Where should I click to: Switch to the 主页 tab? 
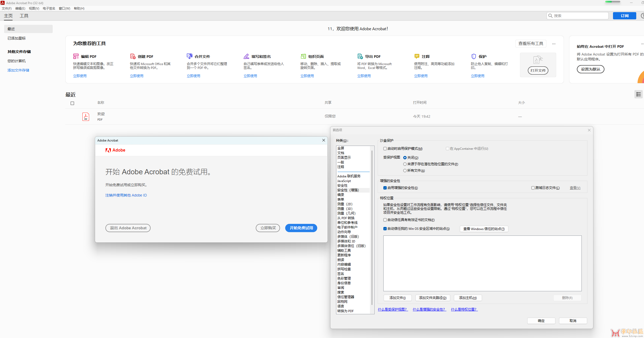coord(8,16)
